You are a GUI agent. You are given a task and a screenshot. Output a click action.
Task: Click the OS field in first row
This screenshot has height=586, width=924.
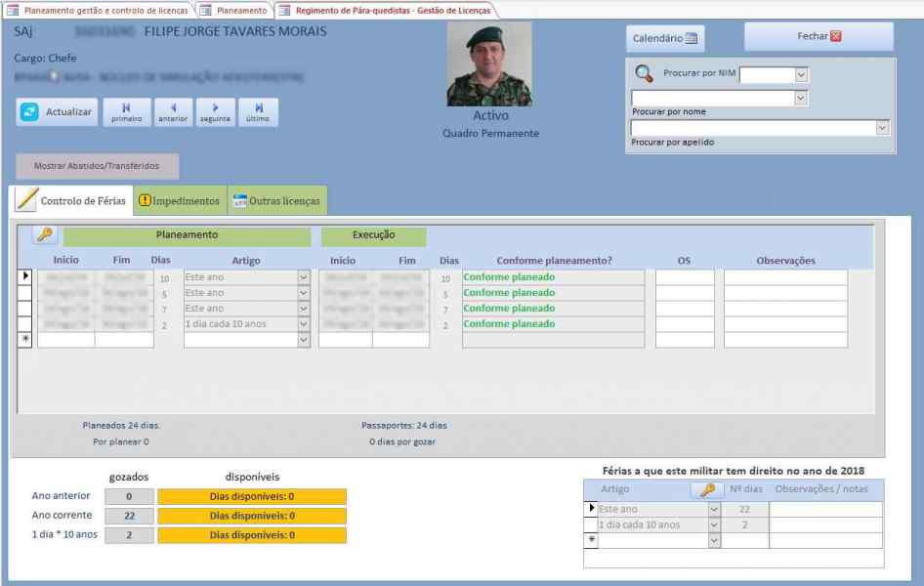click(684, 277)
